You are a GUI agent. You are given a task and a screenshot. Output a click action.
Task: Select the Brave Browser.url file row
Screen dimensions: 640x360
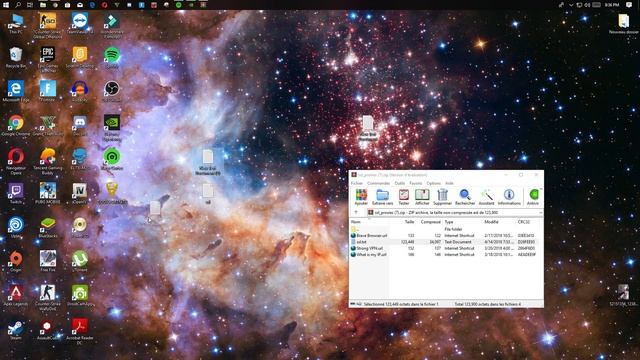[x=444, y=236]
